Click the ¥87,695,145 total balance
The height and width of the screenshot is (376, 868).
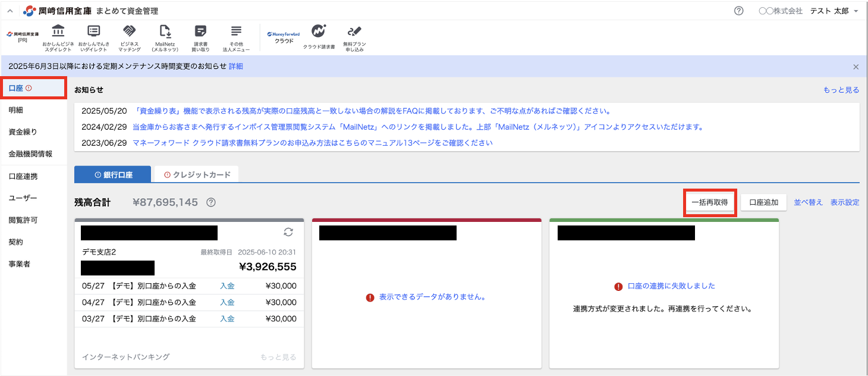[x=165, y=202]
